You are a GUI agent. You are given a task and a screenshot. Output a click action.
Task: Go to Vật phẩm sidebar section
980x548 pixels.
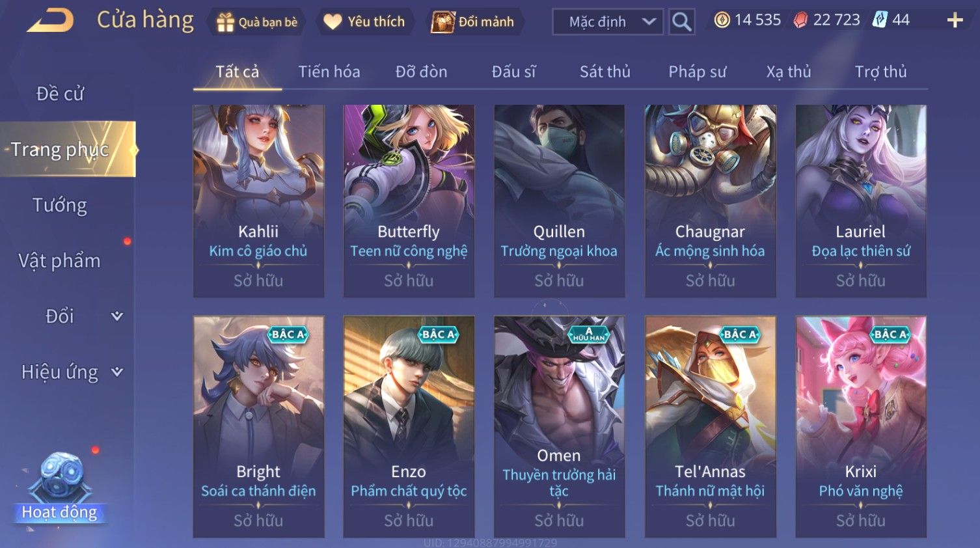click(60, 261)
